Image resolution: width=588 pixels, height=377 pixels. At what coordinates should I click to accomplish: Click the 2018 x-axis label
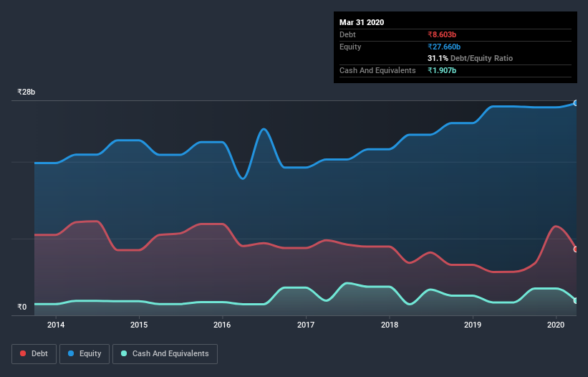390,325
